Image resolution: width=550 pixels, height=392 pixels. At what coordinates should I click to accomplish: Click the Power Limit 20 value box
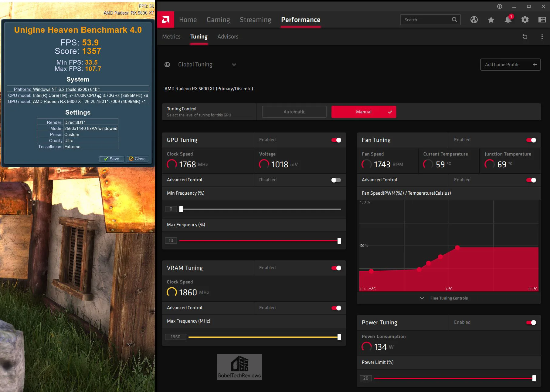366,378
